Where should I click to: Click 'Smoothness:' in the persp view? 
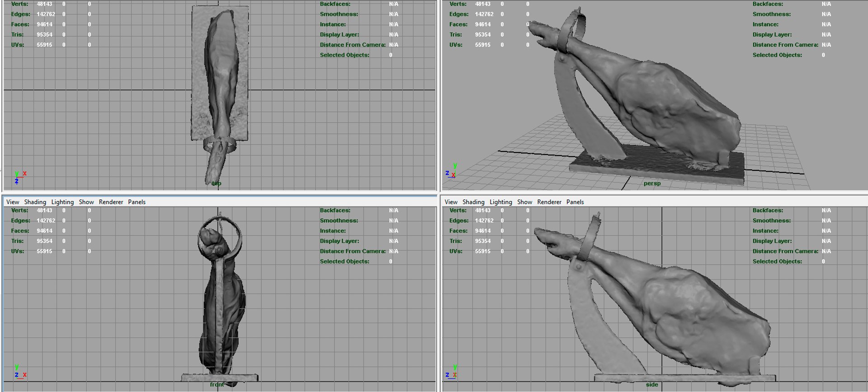pyautogui.click(x=772, y=14)
